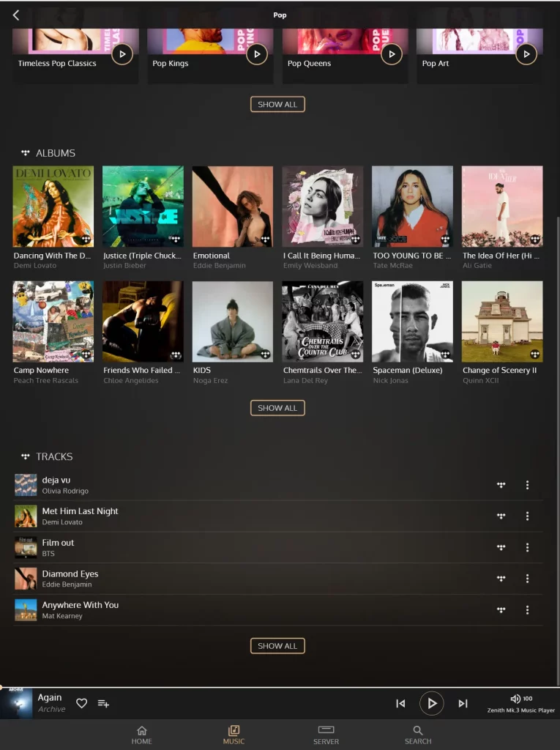This screenshot has width=560, height=750.
Task: Open Dancing With The Devil album cover
Action: click(53, 206)
